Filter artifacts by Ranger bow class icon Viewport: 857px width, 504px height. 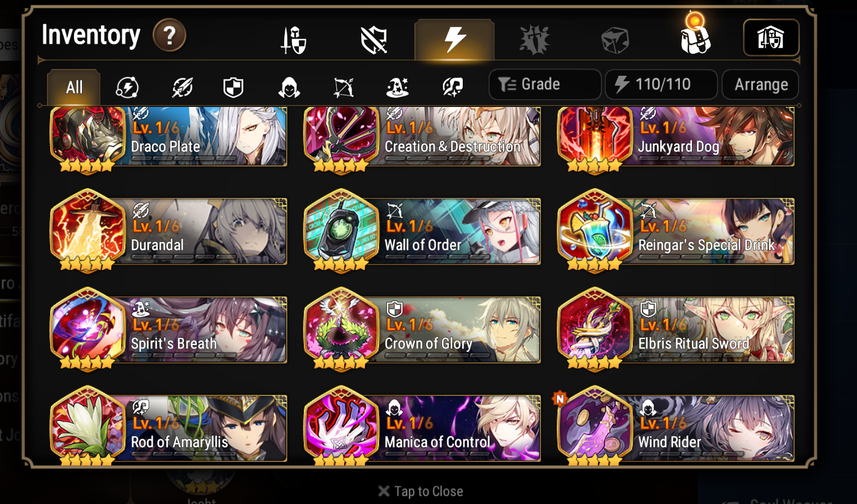pos(343,88)
